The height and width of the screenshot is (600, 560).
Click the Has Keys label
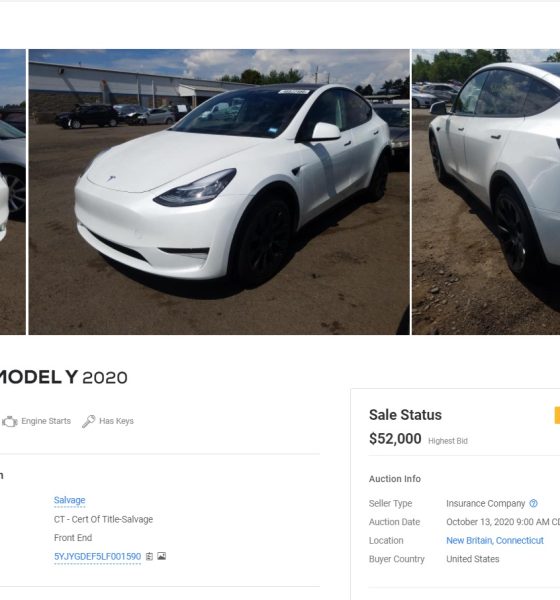(x=116, y=421)
